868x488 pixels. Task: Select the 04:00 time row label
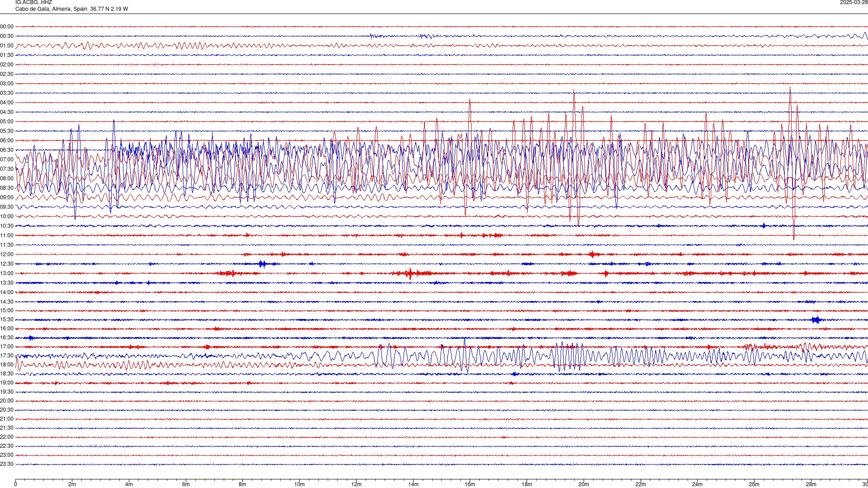tap(7, 103)
